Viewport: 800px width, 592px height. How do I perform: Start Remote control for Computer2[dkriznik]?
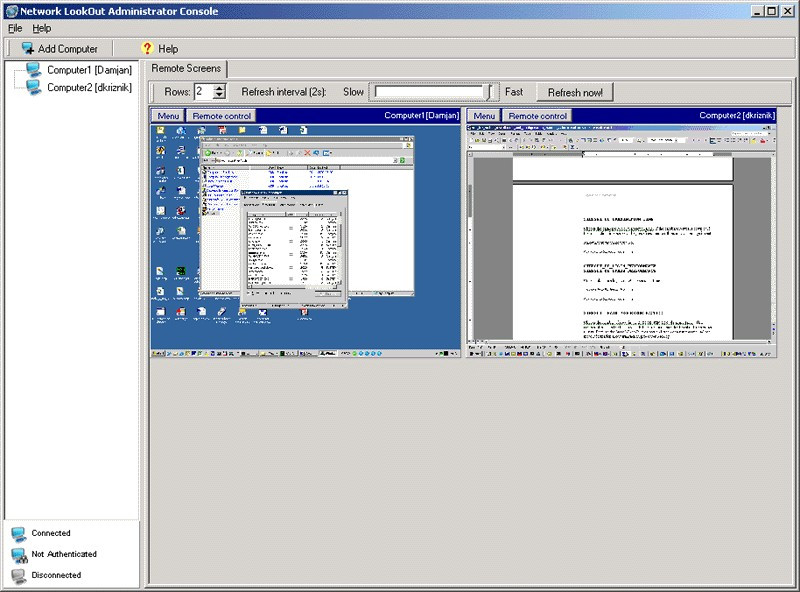537,116
